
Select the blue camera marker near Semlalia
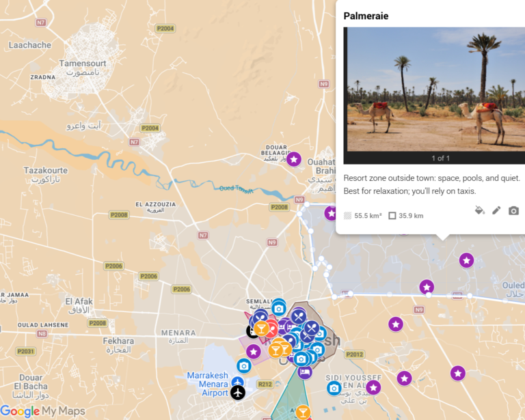279,308
